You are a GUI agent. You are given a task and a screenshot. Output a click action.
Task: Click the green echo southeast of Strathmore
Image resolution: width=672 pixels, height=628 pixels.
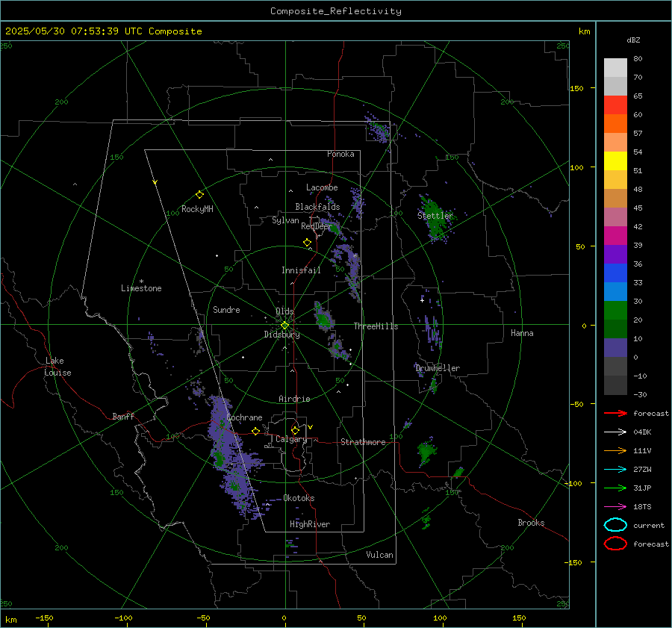coord(426,451)
